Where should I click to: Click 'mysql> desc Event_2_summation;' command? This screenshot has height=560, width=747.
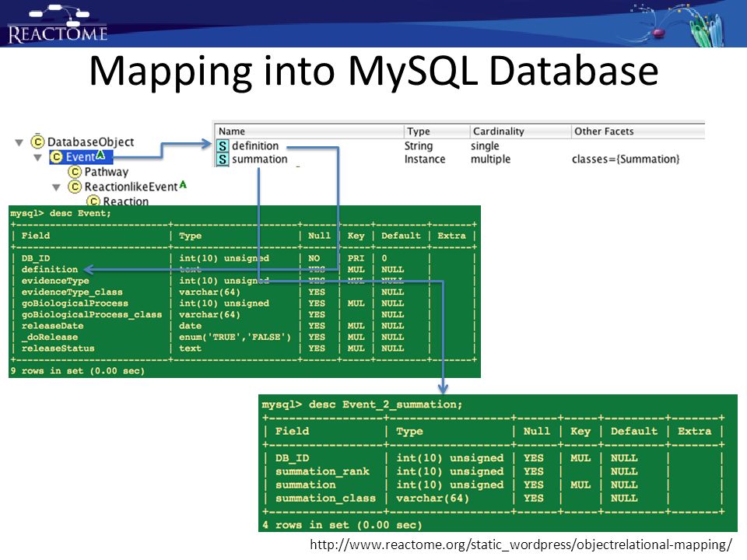coord(362,404)
